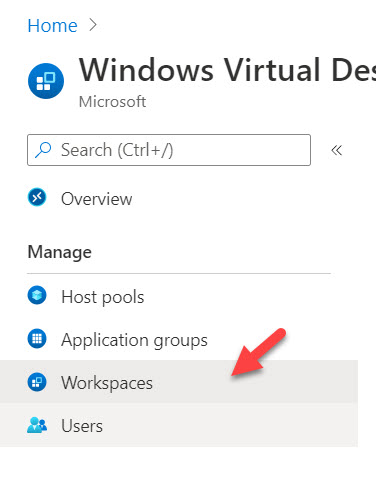Click the Overview remote desktop icon
Viewport: 376px width, 491px height.
click(37, 197)
